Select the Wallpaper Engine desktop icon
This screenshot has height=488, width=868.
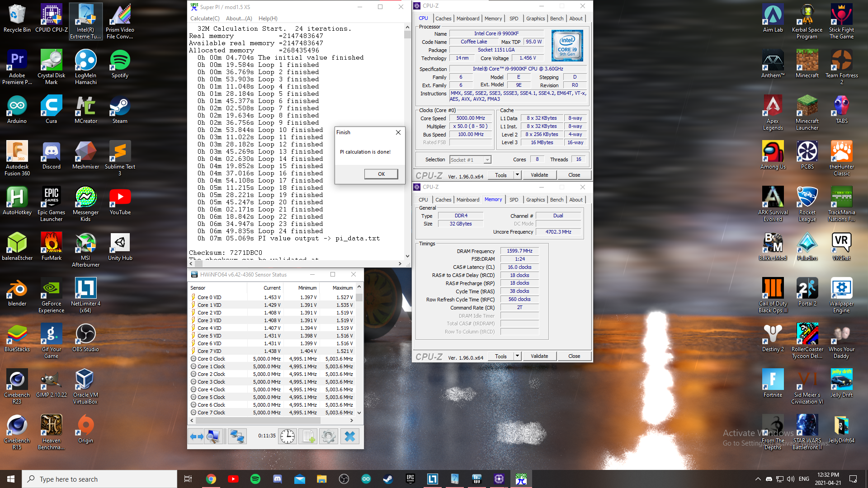click(x=842, y=295)
